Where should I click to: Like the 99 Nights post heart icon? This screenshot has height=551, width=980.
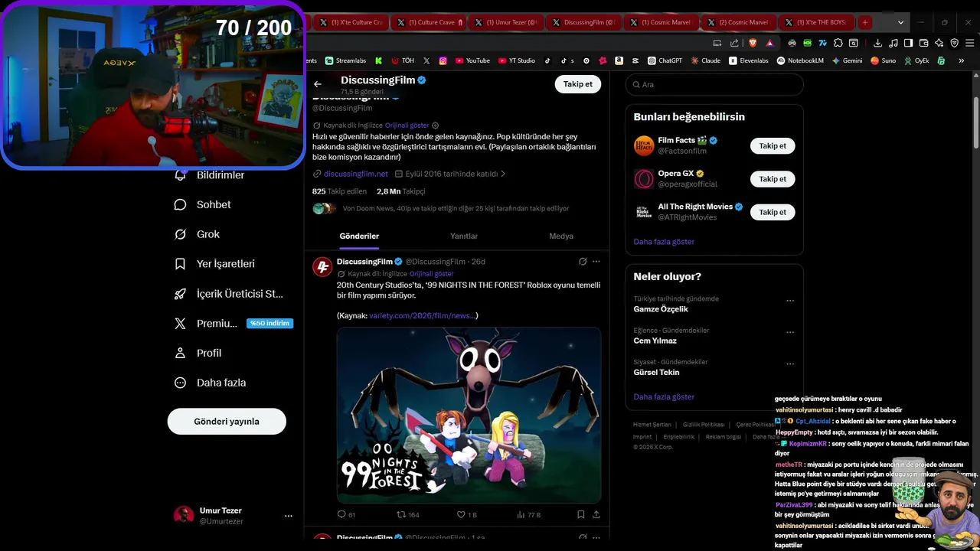click(461, 515)
